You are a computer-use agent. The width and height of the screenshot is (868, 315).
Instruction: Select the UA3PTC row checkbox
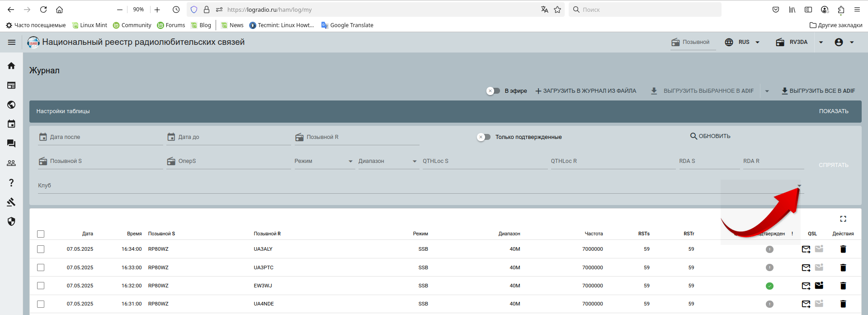point(41,267)
